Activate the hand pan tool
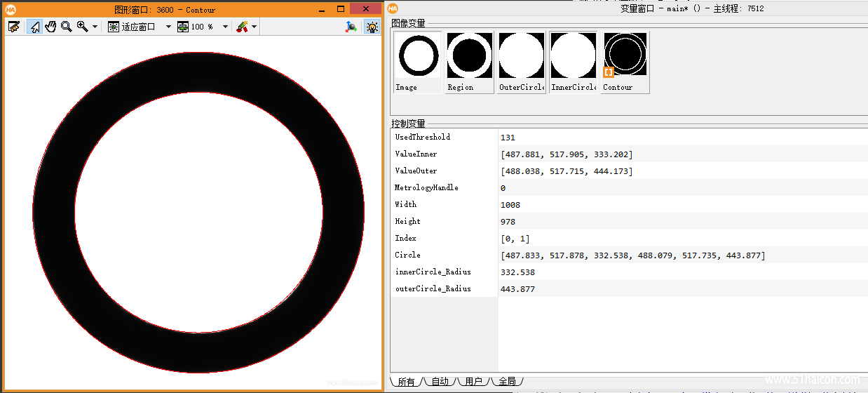This screenshot has height=393, width=868. [50, 27]
